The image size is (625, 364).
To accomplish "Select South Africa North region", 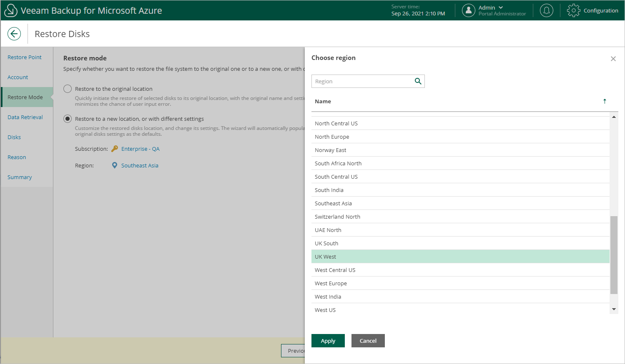I will tap(460, 163).
